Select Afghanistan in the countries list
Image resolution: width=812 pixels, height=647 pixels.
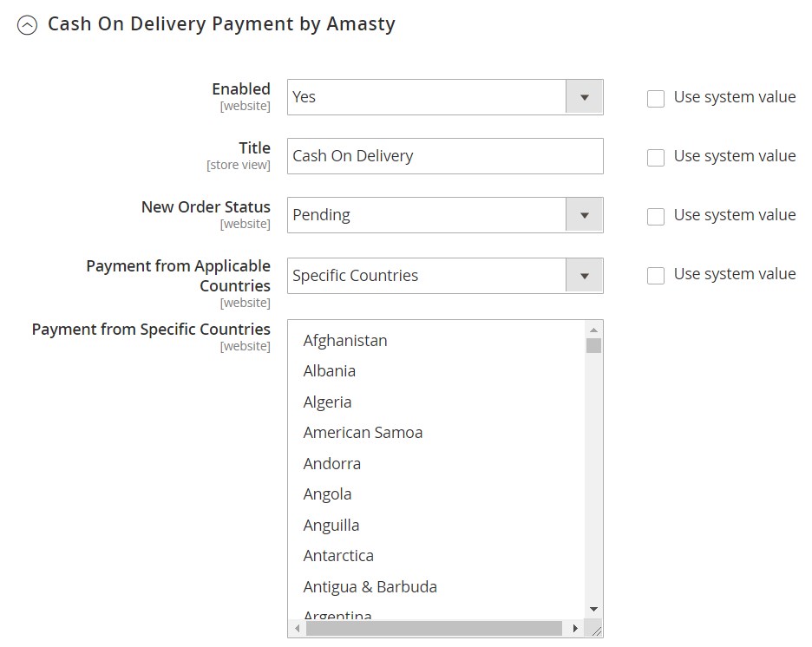[345, 341]
